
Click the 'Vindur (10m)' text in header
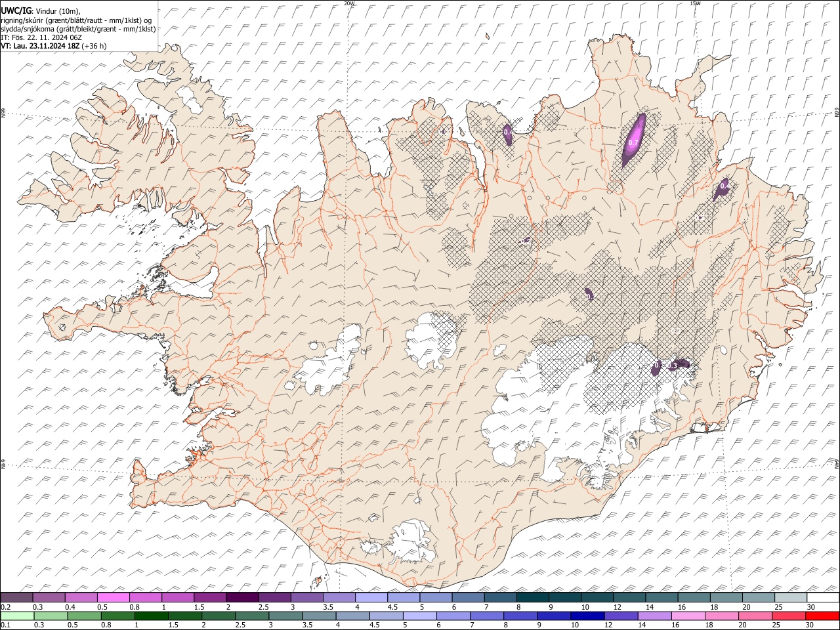57,11
